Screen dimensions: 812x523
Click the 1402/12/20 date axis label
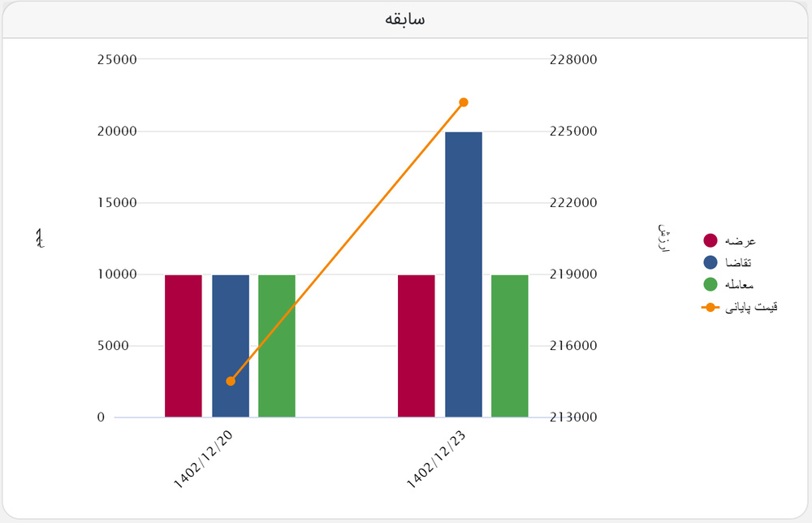[203, 460]
